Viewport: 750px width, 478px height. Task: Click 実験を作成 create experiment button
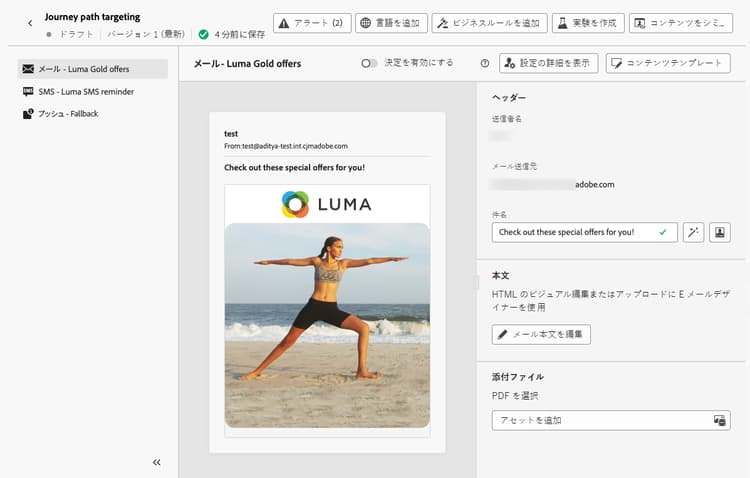pos(588,23)
